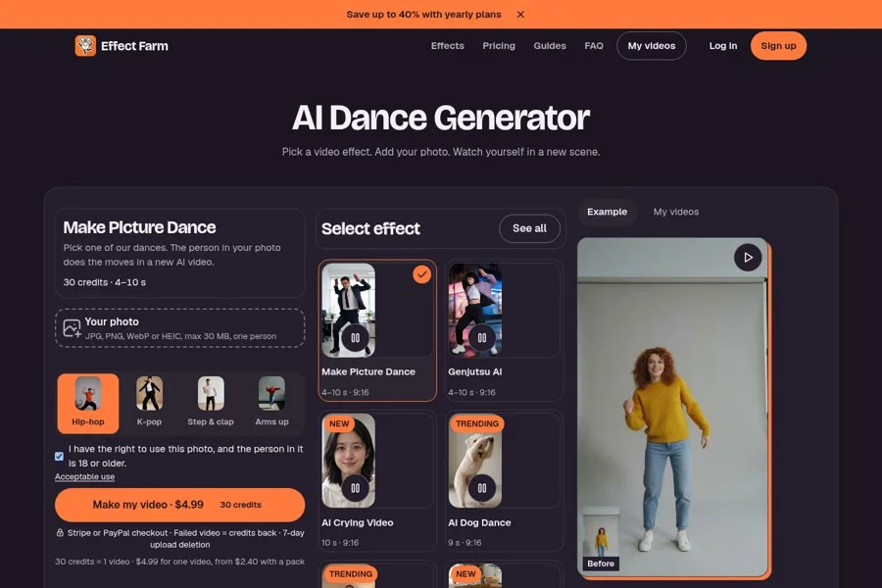The width and height of the screenshot is (882, 588).
Task: Click the Effect Farm brand name
Action: (x=134, y=46)
